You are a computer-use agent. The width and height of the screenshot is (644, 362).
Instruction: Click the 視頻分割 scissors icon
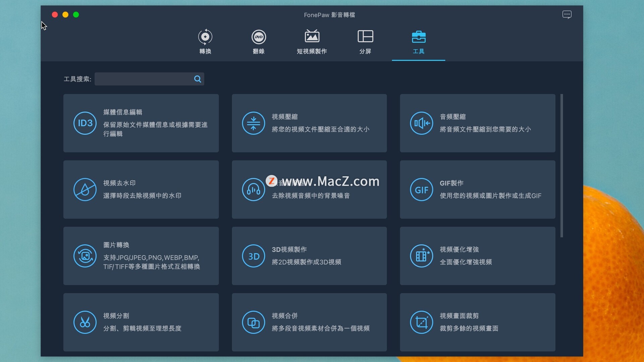pyautogui.click(x=85, y=322)
